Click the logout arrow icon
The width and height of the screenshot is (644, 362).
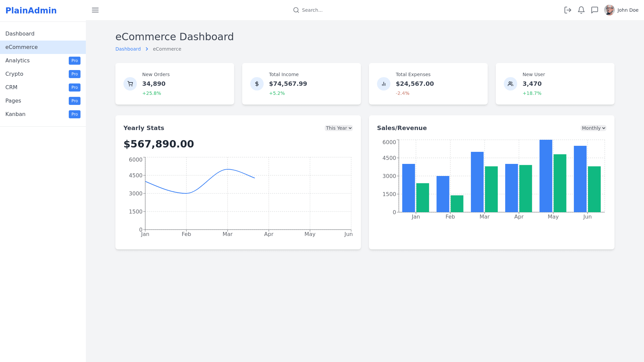pyautogui.click(x=568, y=10)
